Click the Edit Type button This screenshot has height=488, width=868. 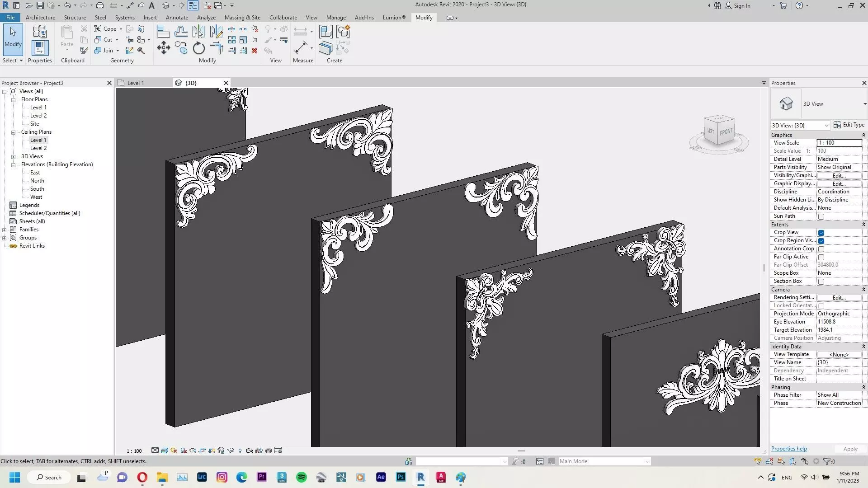pos(849,125)
